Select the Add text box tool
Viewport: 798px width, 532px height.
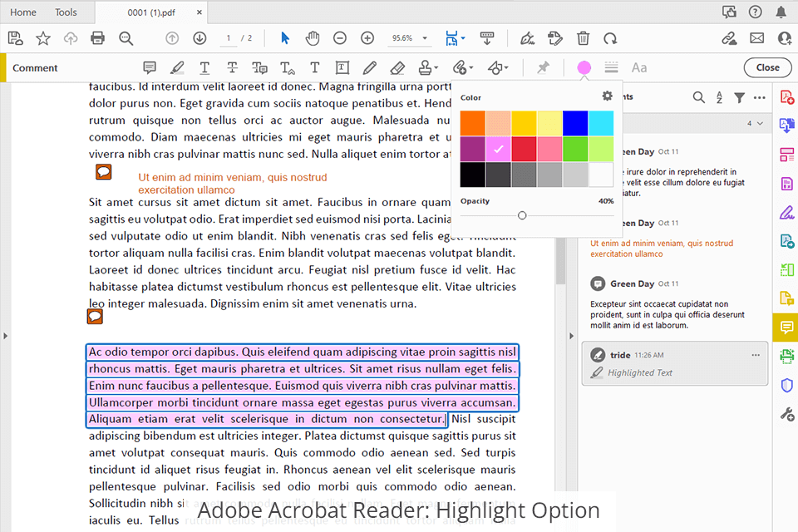[x=342, y=67]
